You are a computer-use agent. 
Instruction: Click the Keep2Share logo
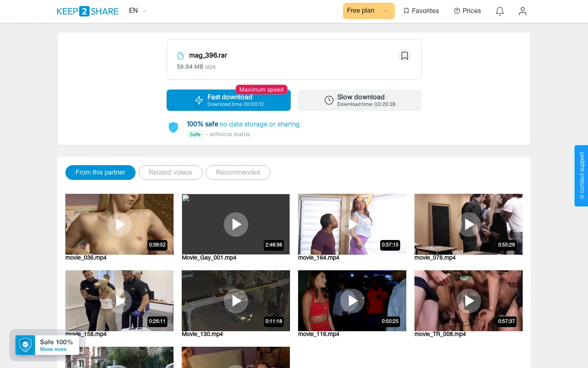[x=87, y=11]
